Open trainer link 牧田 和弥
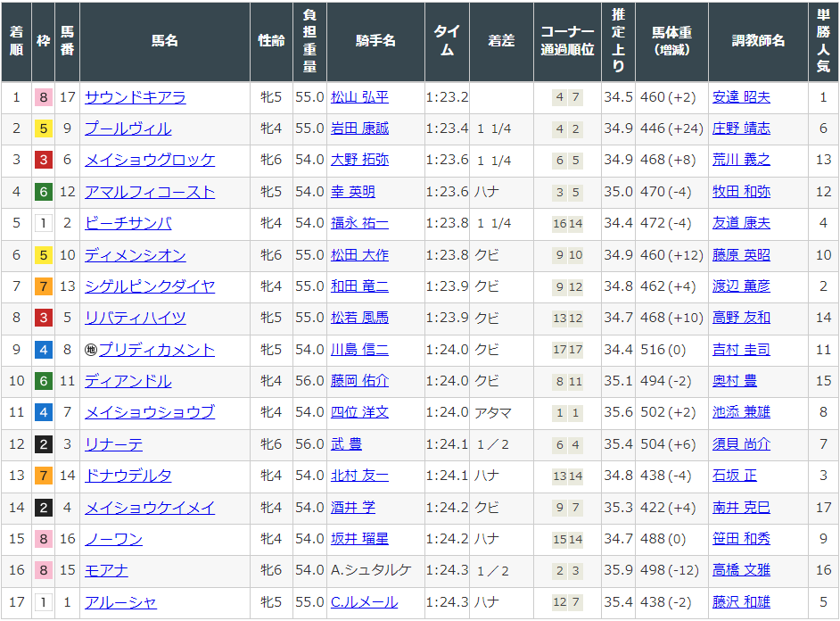The height and width of the screenshot is (621, 840). [x=741, y=192]
